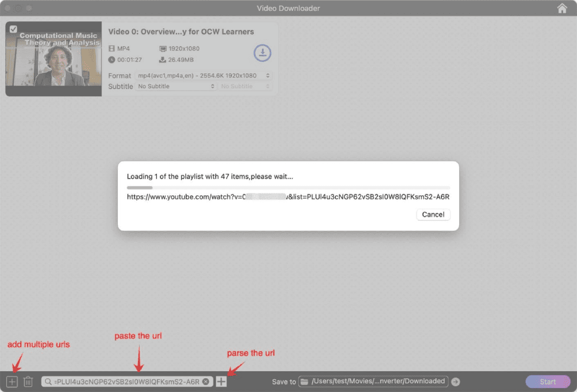
Task: Clear the URL field using the X icon
Action: point(206,381)
